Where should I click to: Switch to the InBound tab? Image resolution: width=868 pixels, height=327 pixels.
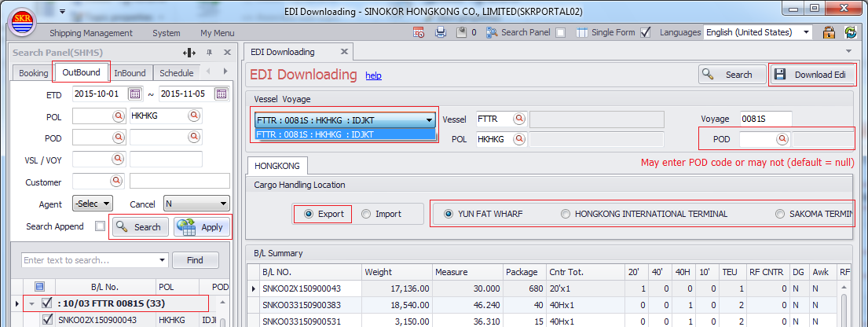[x=130, y=73]
